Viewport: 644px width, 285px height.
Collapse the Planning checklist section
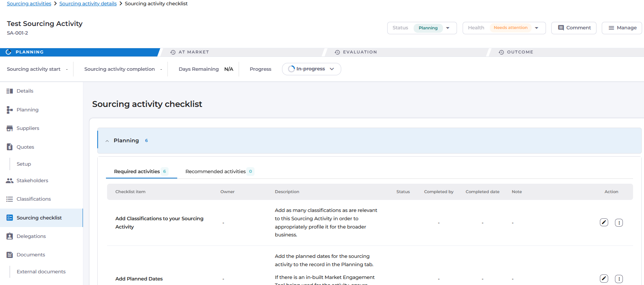(x=107, y=141)
